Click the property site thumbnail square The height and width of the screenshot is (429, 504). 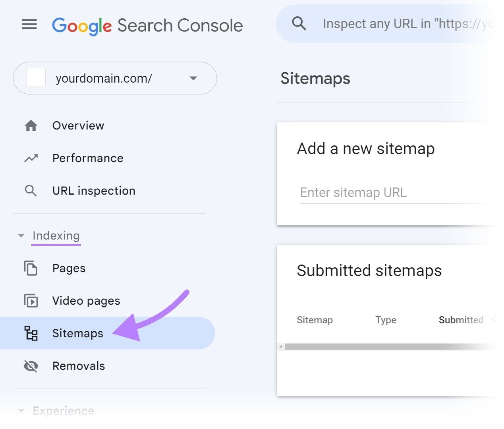coord(36,78)
